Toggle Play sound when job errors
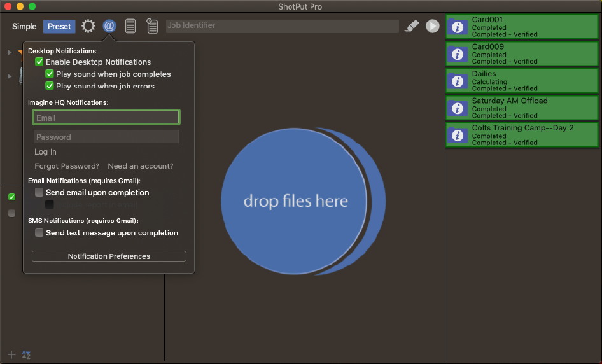This screenshot has width=602, height=364. [50, 86]
